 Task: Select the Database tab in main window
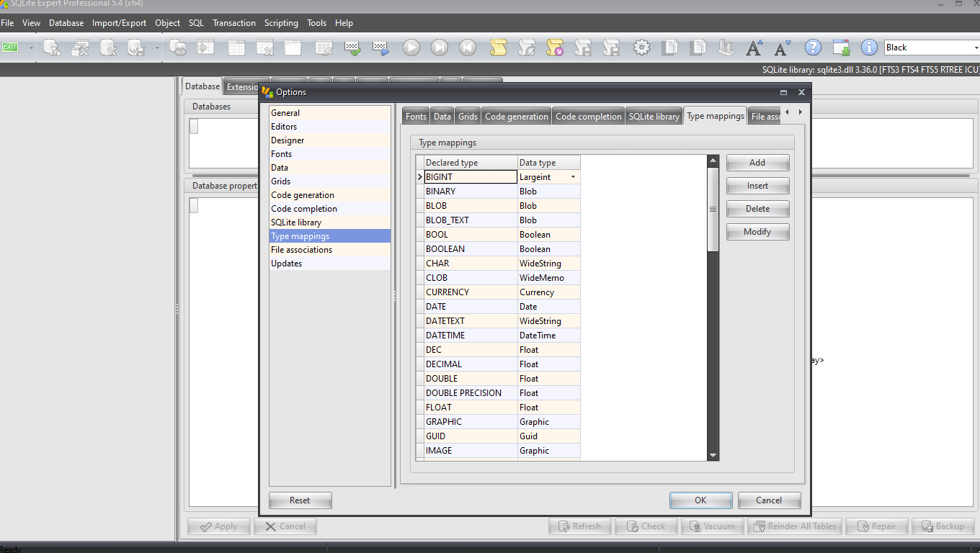(202, 86)
